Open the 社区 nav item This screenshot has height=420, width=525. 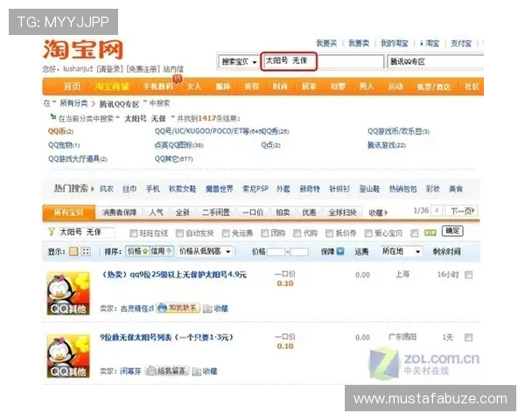(x=472, y=87)
